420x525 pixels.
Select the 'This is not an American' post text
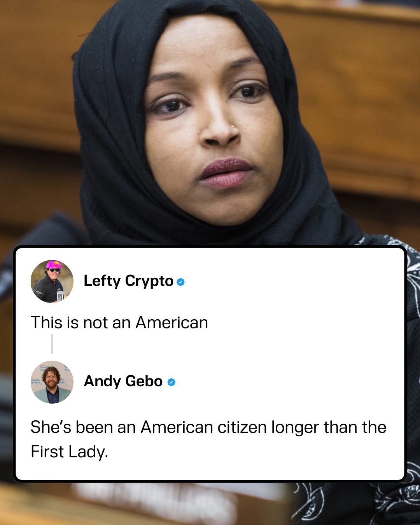119,323
